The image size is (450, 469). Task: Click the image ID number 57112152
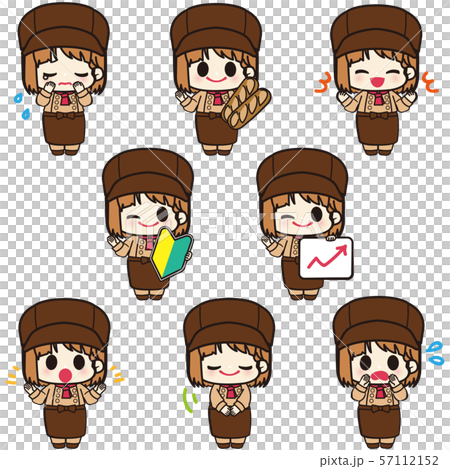[x=409, y=461]
